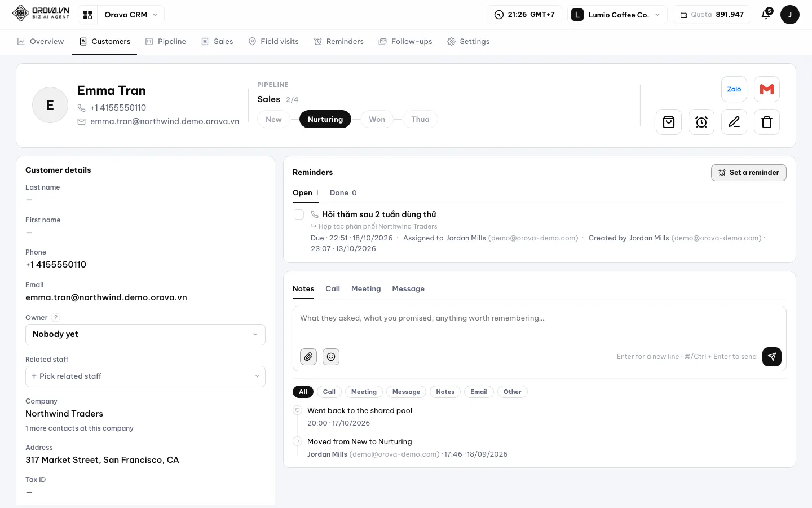Go to the Pipeline tab
Viewport: 812px width, 508px height.
[x=166, y=42]
